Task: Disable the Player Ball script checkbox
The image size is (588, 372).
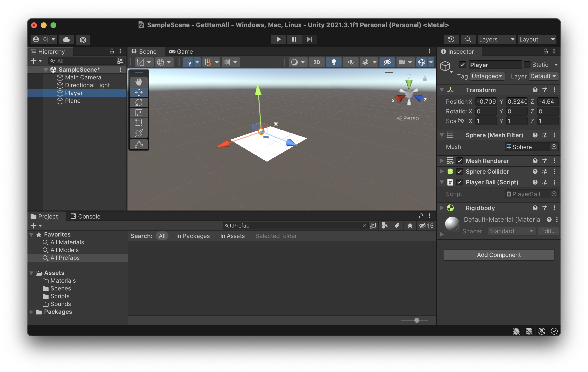Action: click(459, 182)
